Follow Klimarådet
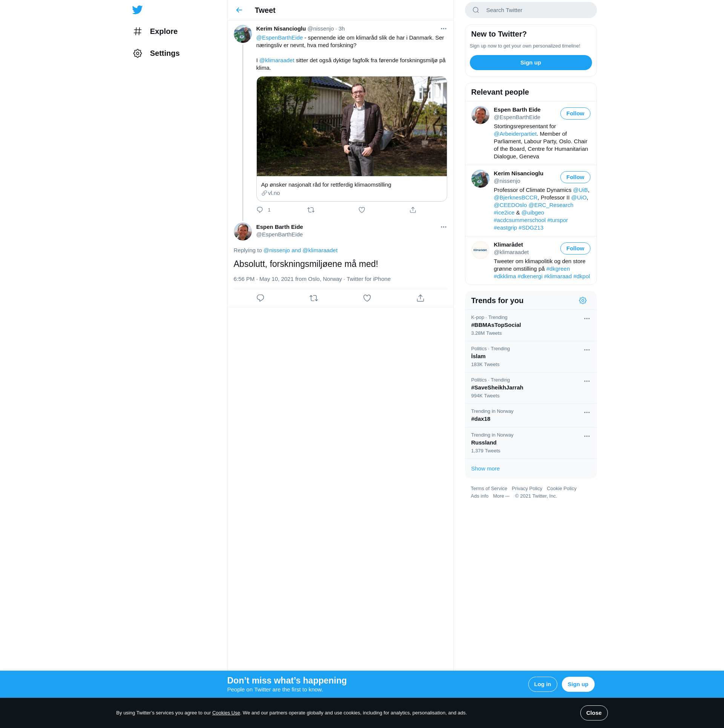The image size is (724, 728). tap(575, 248)
